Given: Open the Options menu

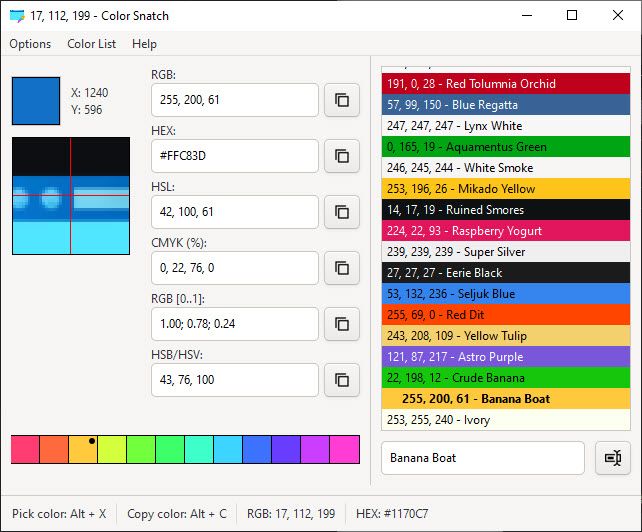Looking at the screenshot, I should click(x=30, y=44).
